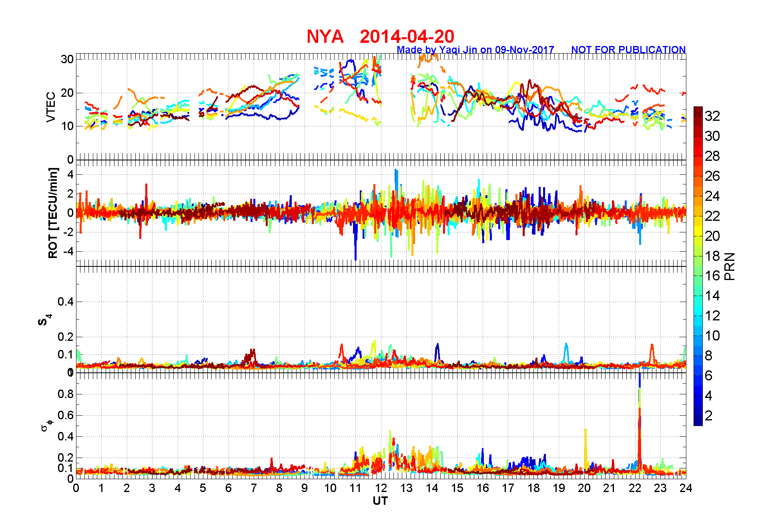Click the "Made by Yaqi Jin on 09-Nov-2017" credit

pos(475,50)
